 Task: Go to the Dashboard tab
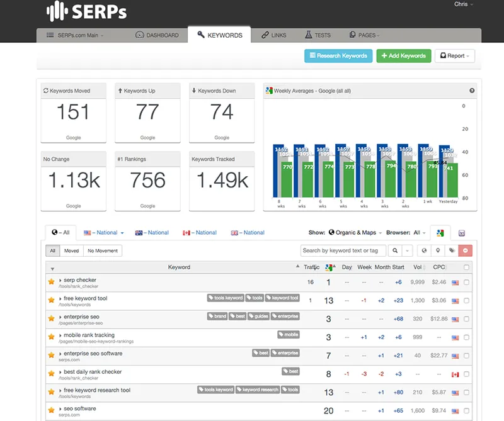coord(157,35)
